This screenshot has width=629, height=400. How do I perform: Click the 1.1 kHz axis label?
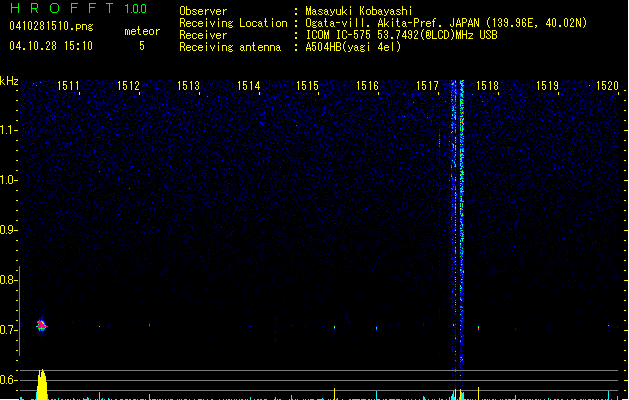coord(8,130)
